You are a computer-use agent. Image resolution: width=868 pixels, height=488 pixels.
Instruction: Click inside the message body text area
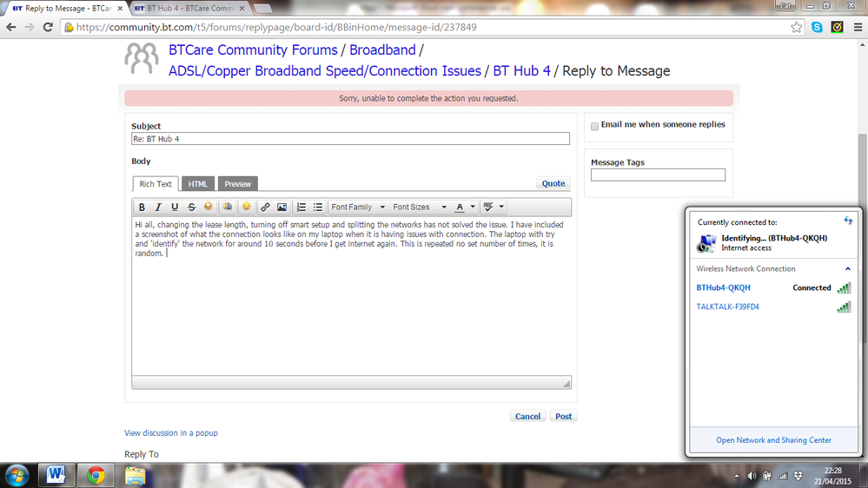click(x=351, y=296)
